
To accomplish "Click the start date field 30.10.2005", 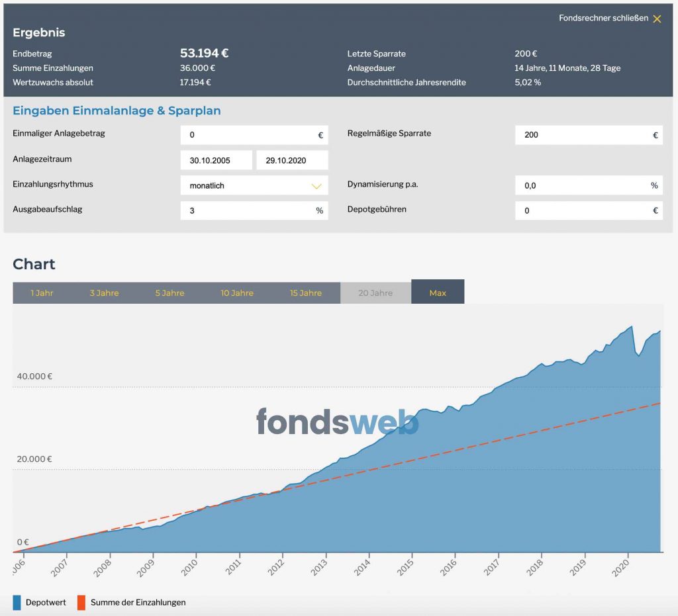I will point(217,160).
